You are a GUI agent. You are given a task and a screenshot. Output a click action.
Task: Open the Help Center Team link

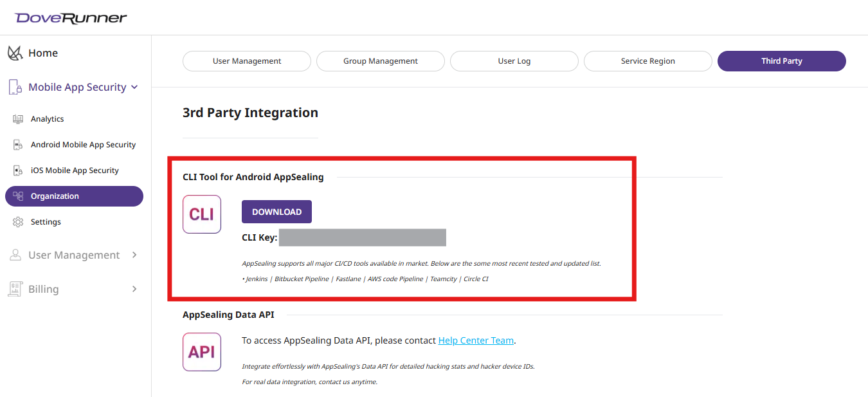[x=476, y=340]
